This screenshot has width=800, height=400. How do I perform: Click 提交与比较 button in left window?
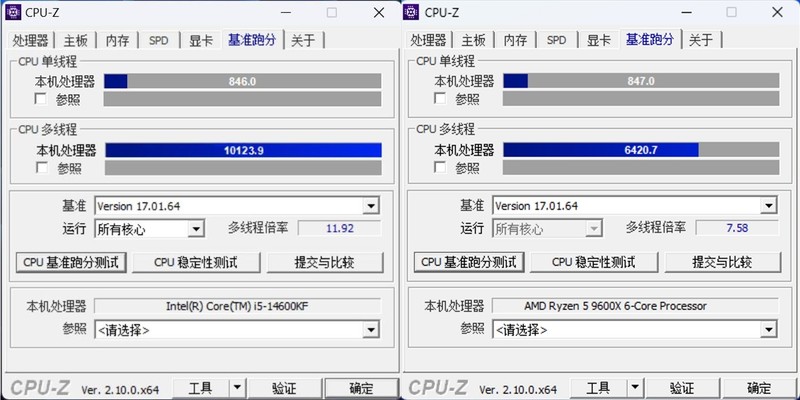(x=324, y=262)
